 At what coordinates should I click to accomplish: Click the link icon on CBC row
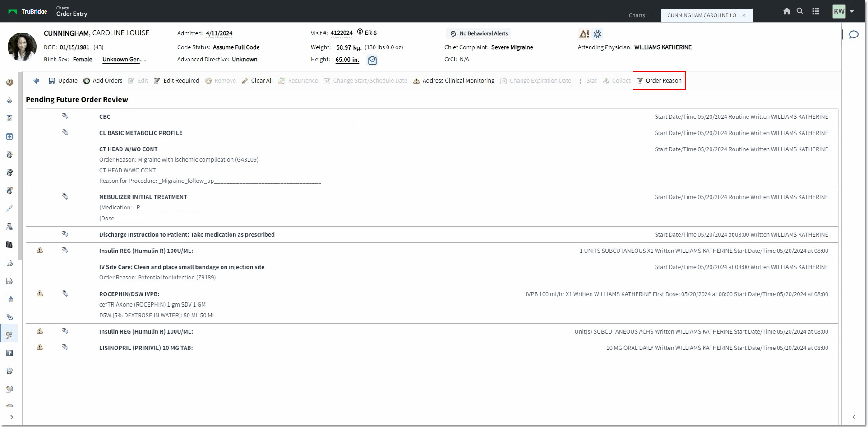tap(65, 116)
